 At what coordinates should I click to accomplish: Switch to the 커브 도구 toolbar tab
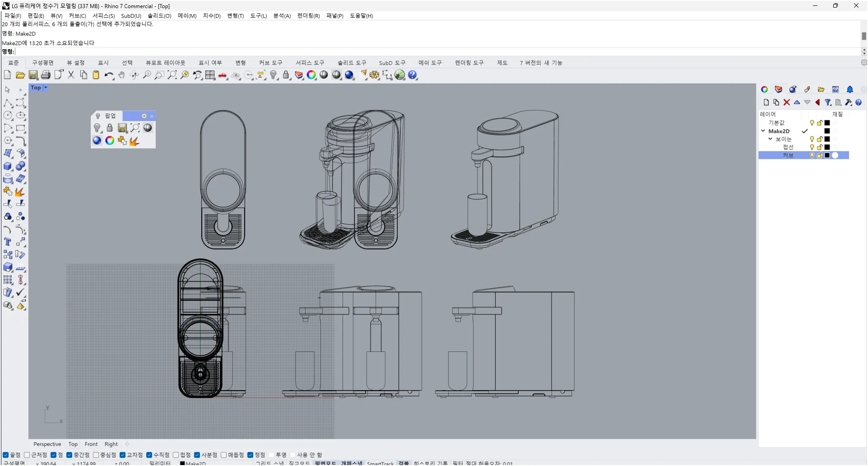tap(270, 63)
